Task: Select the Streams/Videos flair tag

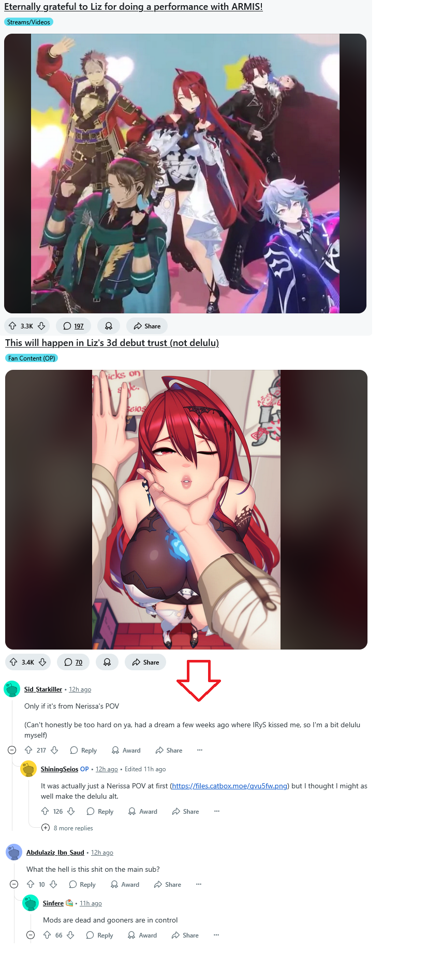Action: 29,22
